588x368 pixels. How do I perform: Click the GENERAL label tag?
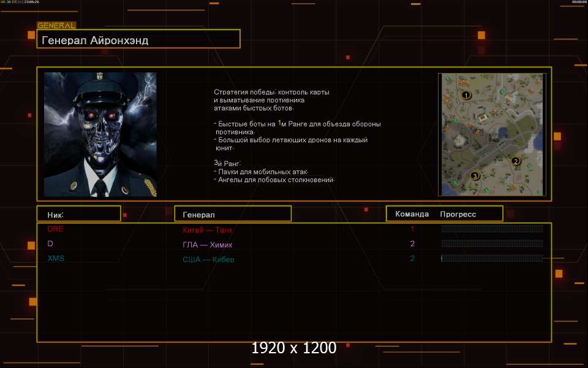56,26
